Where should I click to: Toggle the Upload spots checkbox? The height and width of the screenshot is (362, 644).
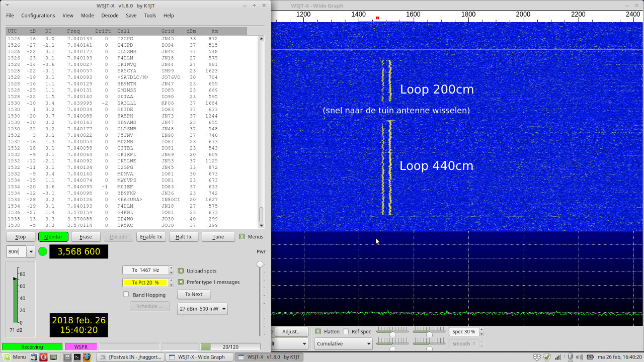pos(181,271)
